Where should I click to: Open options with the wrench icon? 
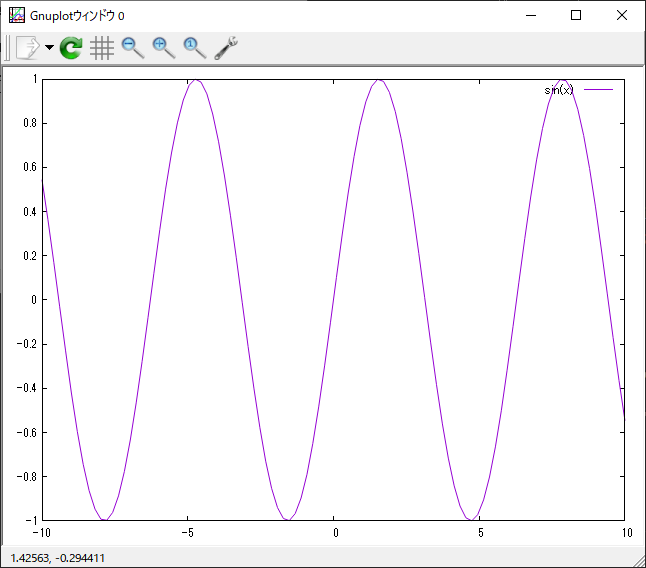coord(225,47)
